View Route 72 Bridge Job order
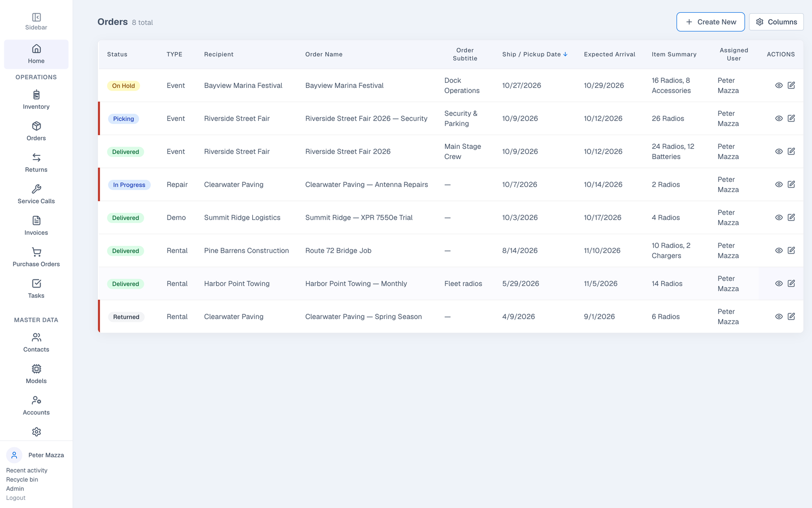The image size is (812, 508). (x=779, y=250)
